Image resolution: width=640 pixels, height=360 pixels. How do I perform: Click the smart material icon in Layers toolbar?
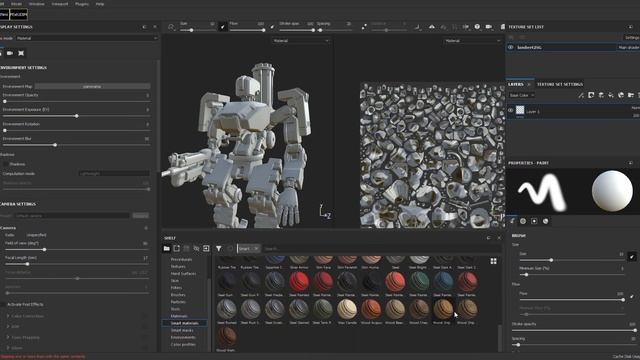tap(621, 95)
